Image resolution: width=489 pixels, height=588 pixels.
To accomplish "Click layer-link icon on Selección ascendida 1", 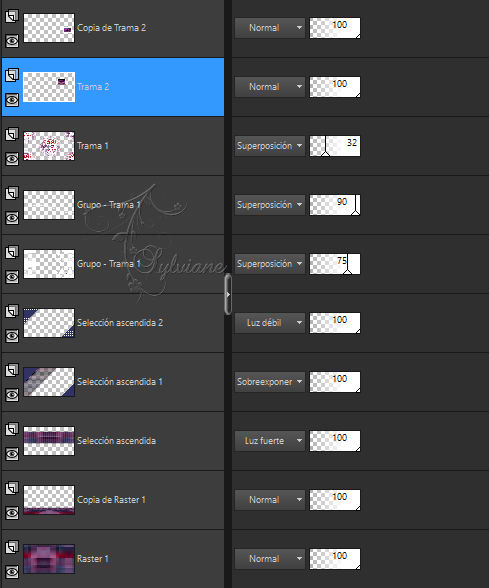I will 12,370.
